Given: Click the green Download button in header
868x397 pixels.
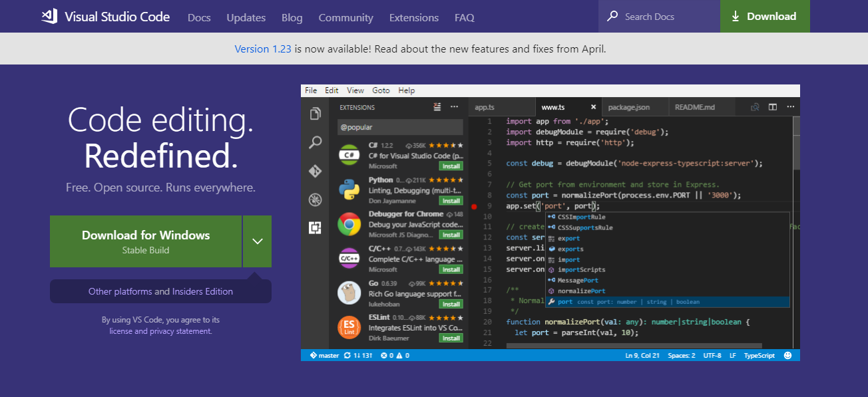Looking at the screenshot, I should (x=765, y=17).
